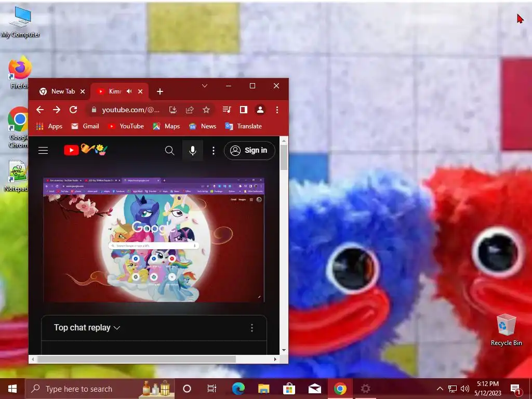Screen dimensions: 532x399
Task: View site info via the padlock icon
Action: (94, 110)
